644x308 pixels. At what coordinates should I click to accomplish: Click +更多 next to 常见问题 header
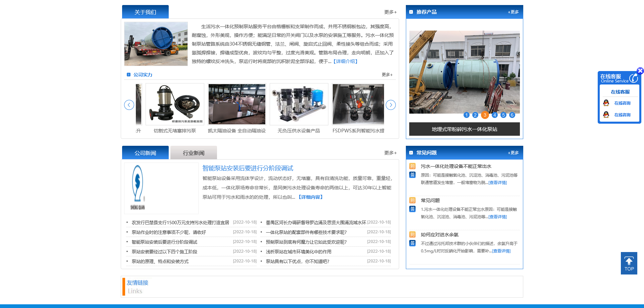[x=513, y=153]
